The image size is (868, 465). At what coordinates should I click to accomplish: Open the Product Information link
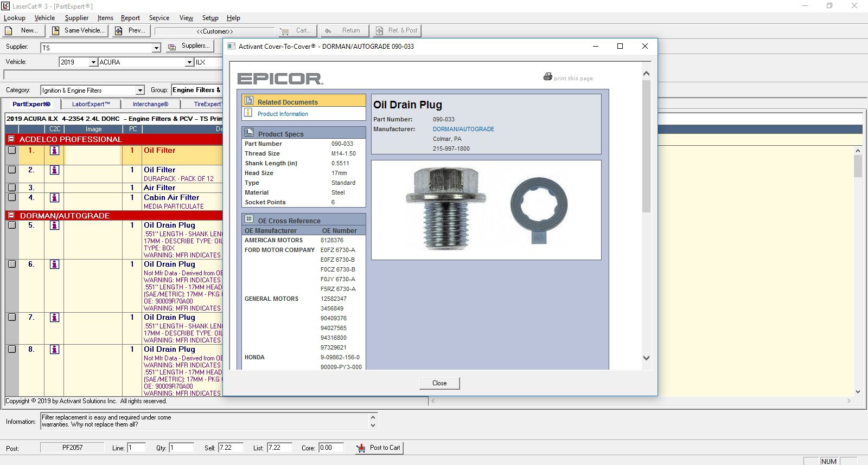[283, 114]
